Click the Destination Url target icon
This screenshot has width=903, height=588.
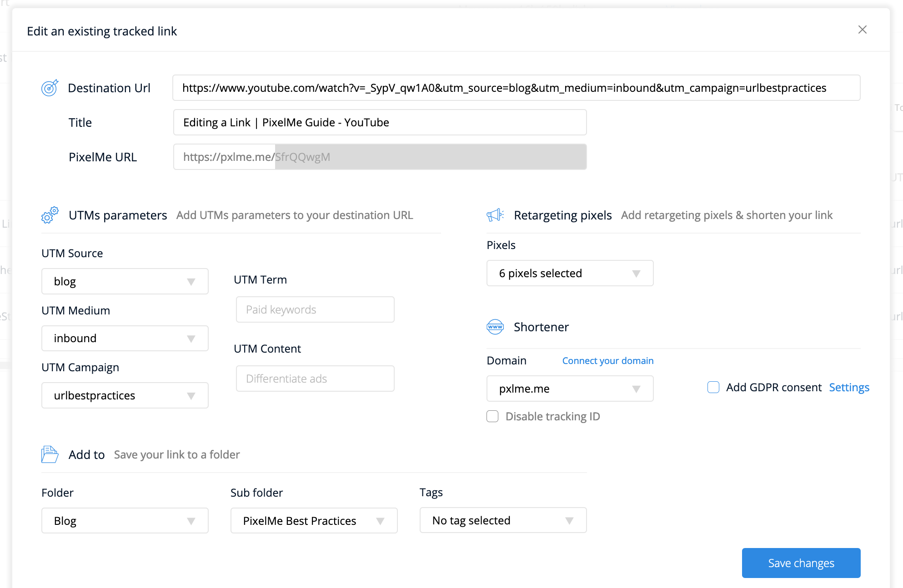pyautogui.click(x=50, y=88)
